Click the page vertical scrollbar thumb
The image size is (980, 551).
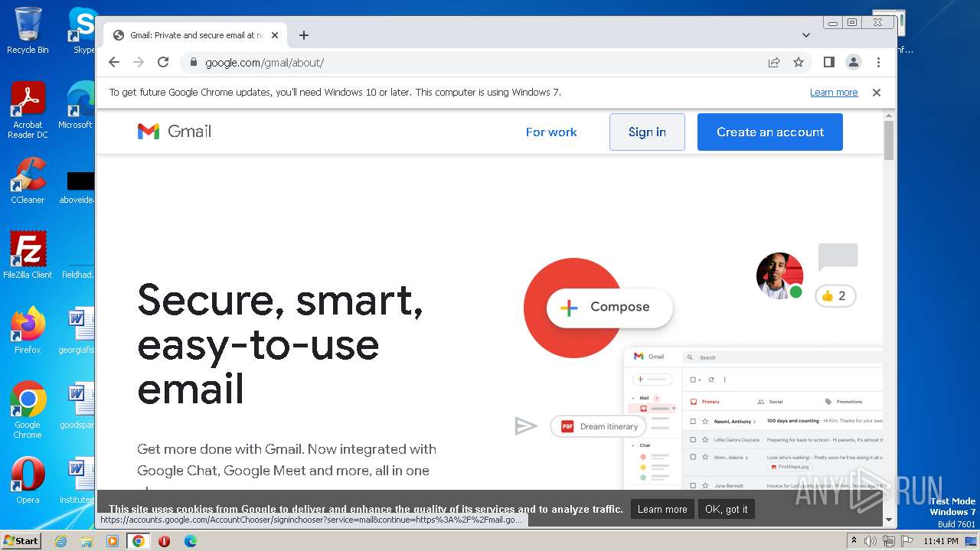(x=889, y=141)
